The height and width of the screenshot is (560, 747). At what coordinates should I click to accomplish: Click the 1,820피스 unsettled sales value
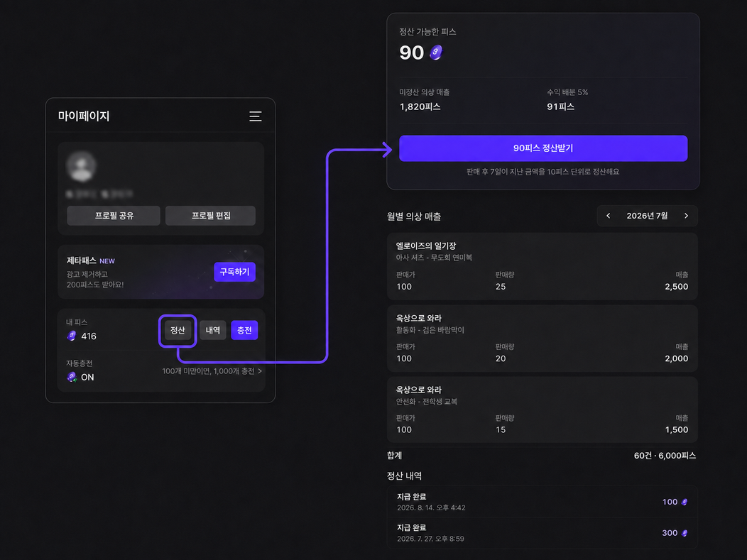[x=420, y=106]
